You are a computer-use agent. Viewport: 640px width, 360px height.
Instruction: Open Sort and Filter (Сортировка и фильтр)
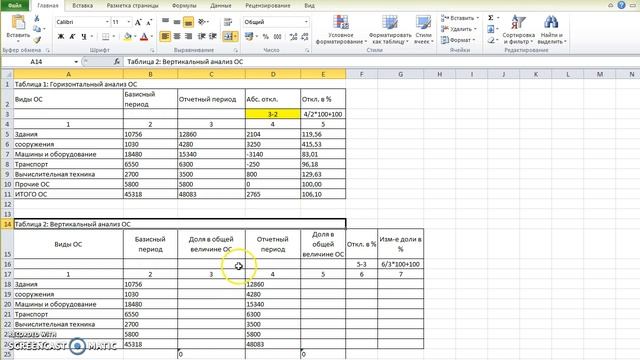[518, 30]
